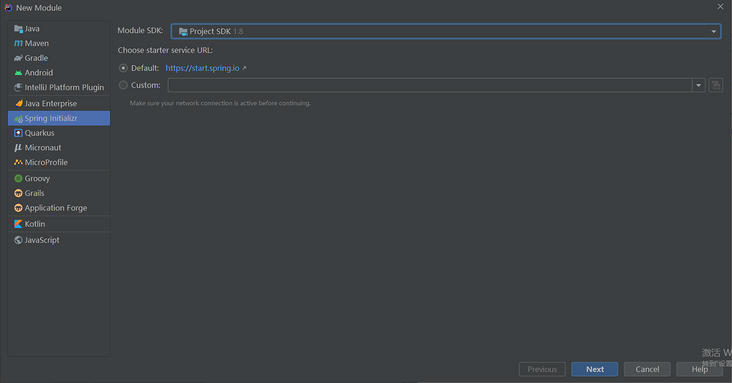Select the Maven module type icon
732x383 pixels.
coord(18,43)
